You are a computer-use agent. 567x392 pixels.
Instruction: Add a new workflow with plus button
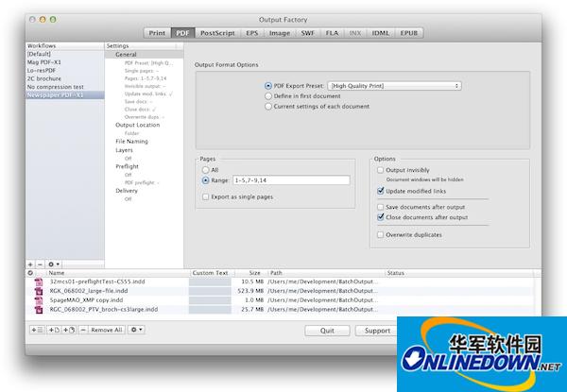[x=30, y=264]
